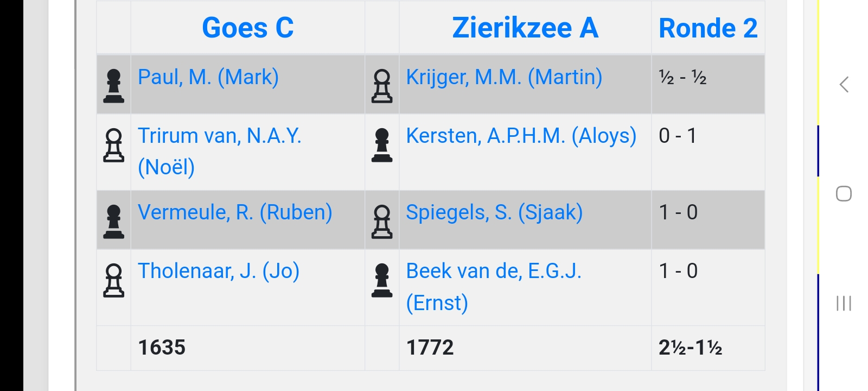Open player profile Krijger, M.M. (Martin)
This screenshot has height=391, width=868.
[x=504, y=77]
